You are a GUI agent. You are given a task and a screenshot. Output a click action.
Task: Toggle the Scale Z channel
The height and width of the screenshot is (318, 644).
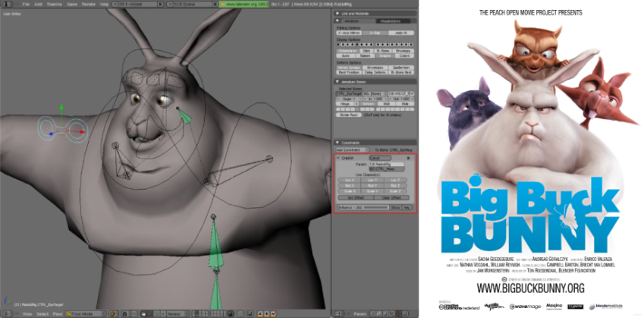(x=395, y=191)
